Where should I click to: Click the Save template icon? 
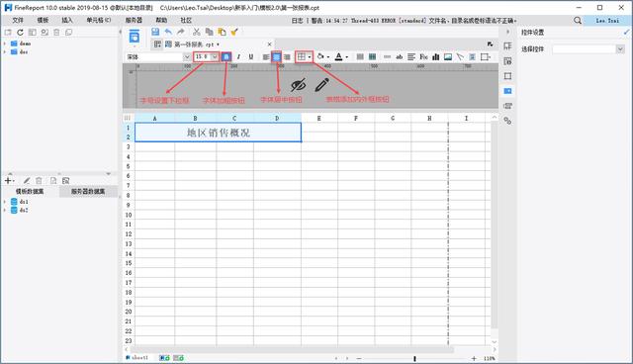pyautogui.click(x=155, y=32)
